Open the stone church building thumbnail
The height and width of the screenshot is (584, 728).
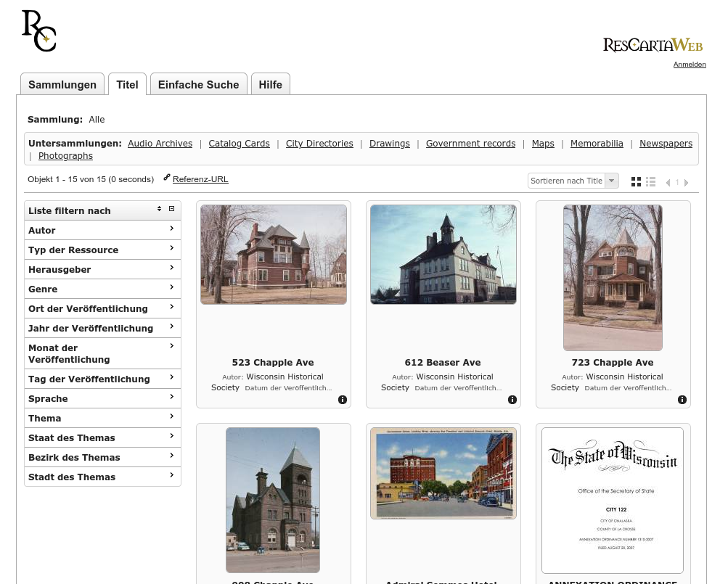point(273,500)
